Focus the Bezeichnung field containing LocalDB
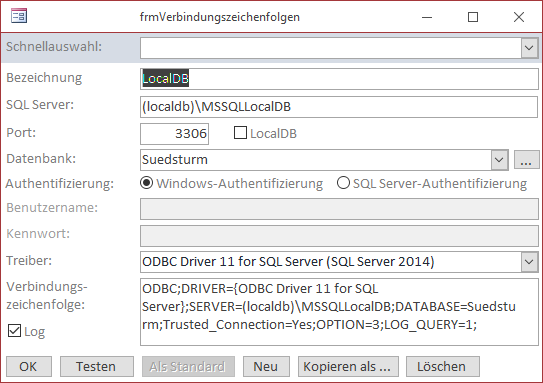543x383 pixels. (x=339, y=79)
